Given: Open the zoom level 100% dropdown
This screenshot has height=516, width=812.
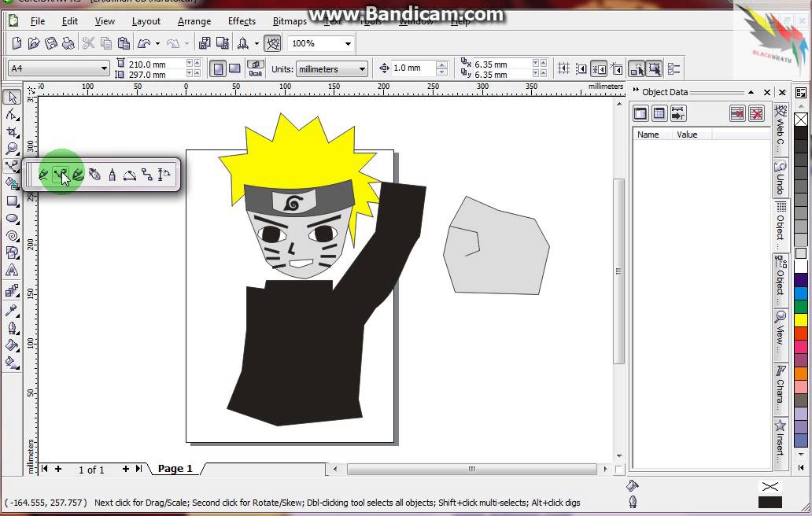Looking at the screenshot, I should click(348, 43).
